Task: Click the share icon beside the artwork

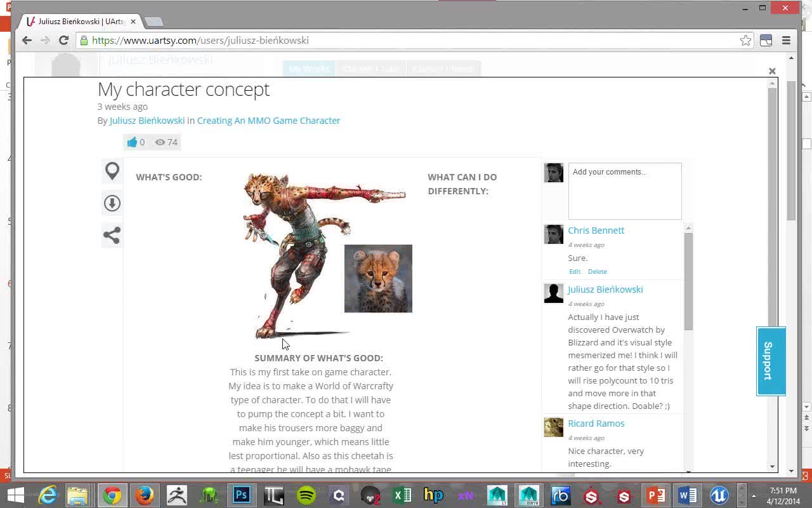Action: click(112, 236)
